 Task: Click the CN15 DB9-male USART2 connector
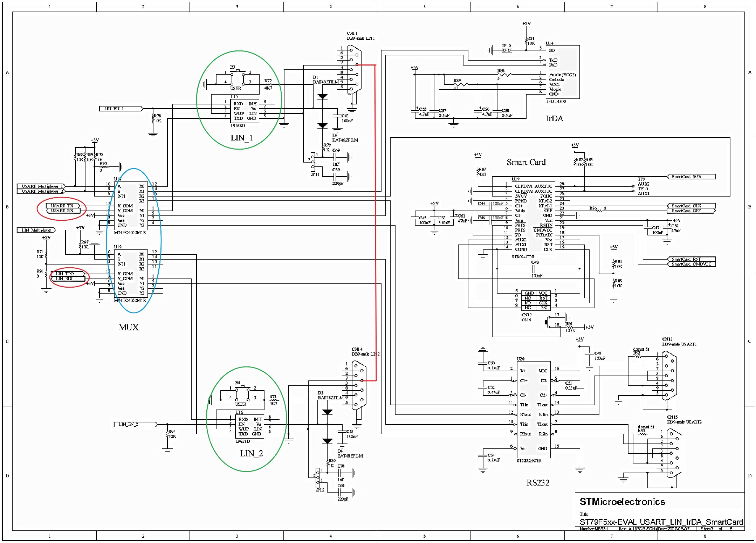[x=674, y=453]
